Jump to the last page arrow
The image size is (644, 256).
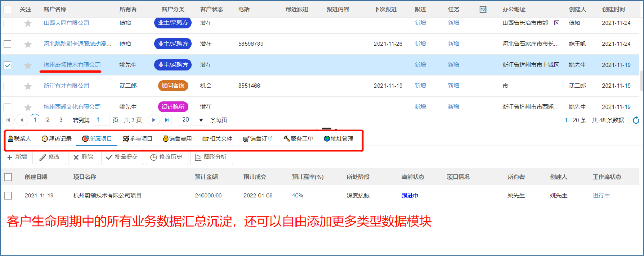(166, 120)
